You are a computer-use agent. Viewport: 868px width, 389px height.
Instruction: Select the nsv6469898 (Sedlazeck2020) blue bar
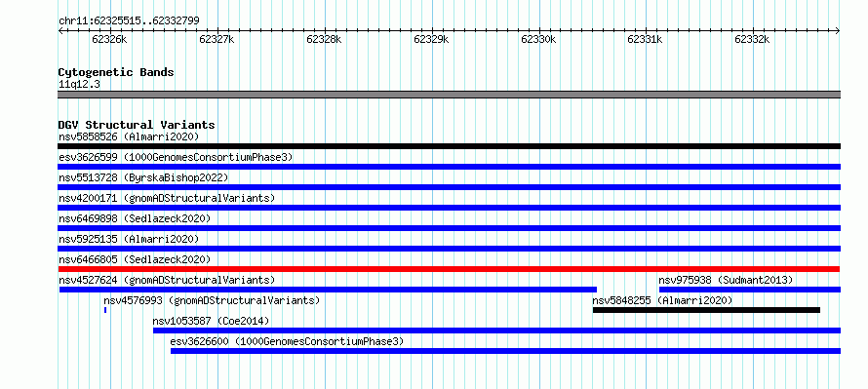[x=449, y=228]
